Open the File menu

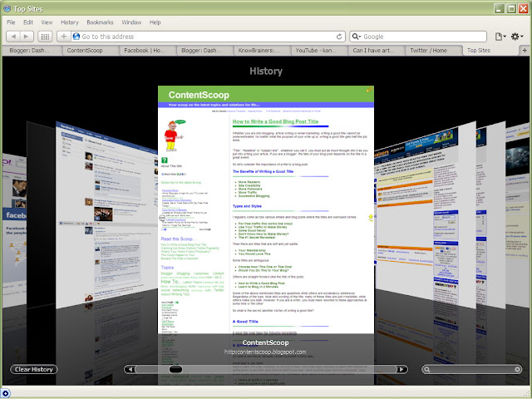[11, 22]
